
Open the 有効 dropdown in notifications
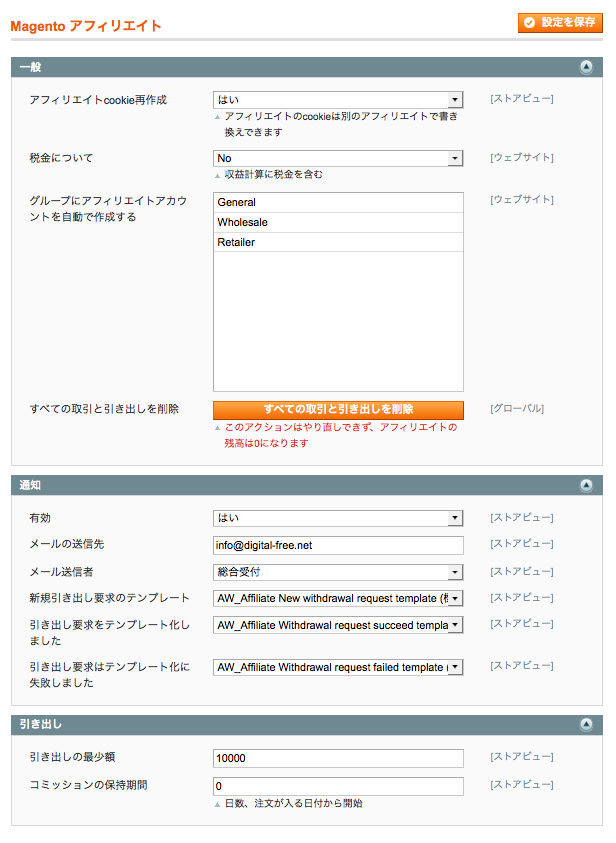click(x=338, y=518)
